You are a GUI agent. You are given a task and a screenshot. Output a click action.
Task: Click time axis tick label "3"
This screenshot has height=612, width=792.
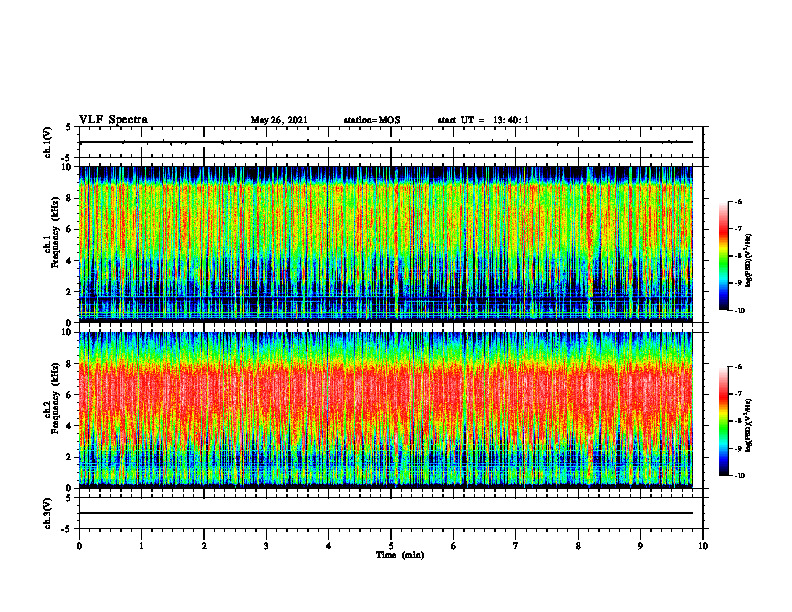pos(266,546)
